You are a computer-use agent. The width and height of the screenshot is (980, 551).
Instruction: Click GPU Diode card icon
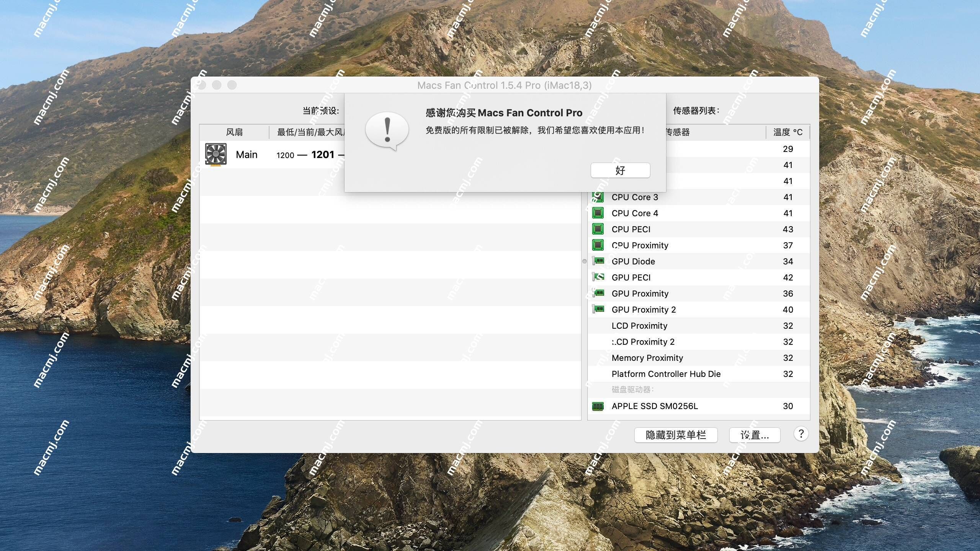[x=598, y=261]
